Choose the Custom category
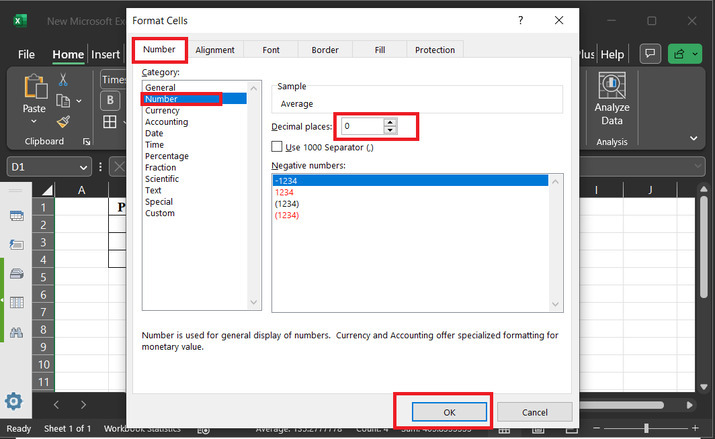The width and height of the screenshot is (715, 439). tap(160, 213)
